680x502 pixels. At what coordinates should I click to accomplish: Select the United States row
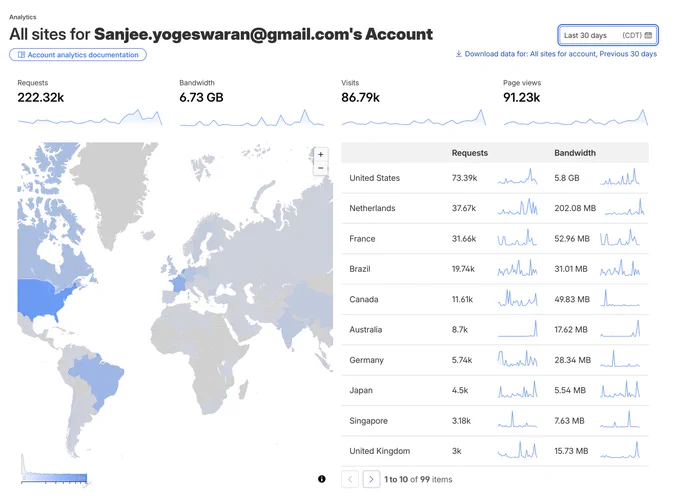click(495, 178)
